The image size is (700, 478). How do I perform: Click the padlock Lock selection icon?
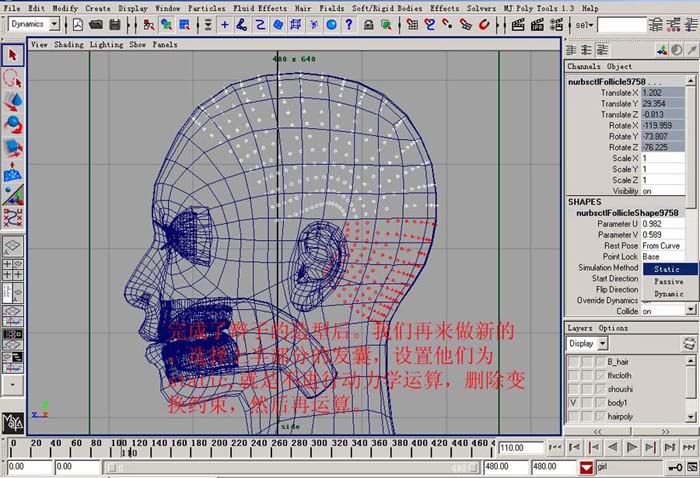(368, 25)
